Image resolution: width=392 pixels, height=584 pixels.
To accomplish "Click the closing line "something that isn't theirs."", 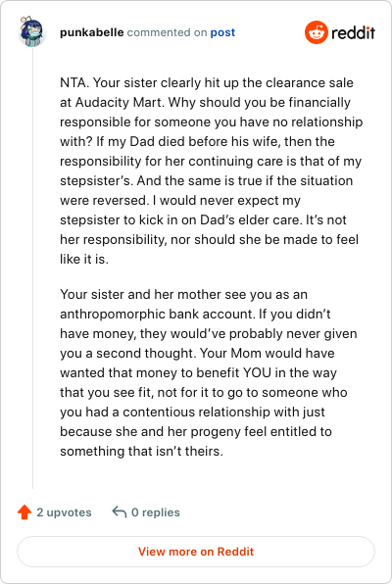I will 141,452.
